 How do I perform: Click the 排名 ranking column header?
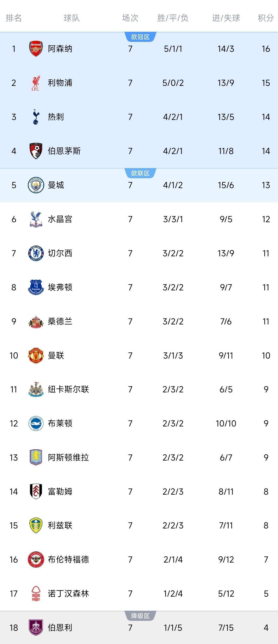coord(14,18)
